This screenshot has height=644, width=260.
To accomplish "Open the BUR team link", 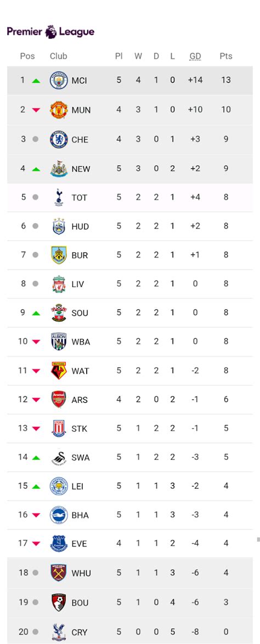I will click(80, 255).
